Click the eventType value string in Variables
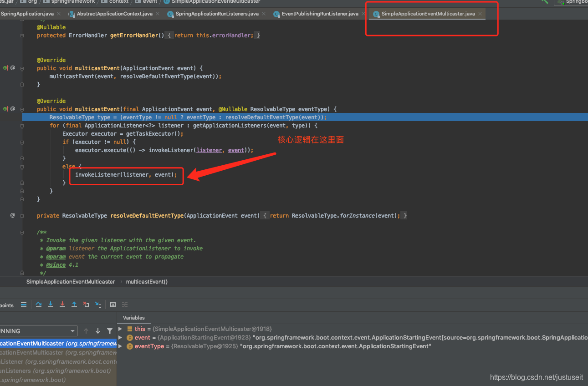Image resolution: width=588 pixels, height=386 pixels. pos(335,346)
